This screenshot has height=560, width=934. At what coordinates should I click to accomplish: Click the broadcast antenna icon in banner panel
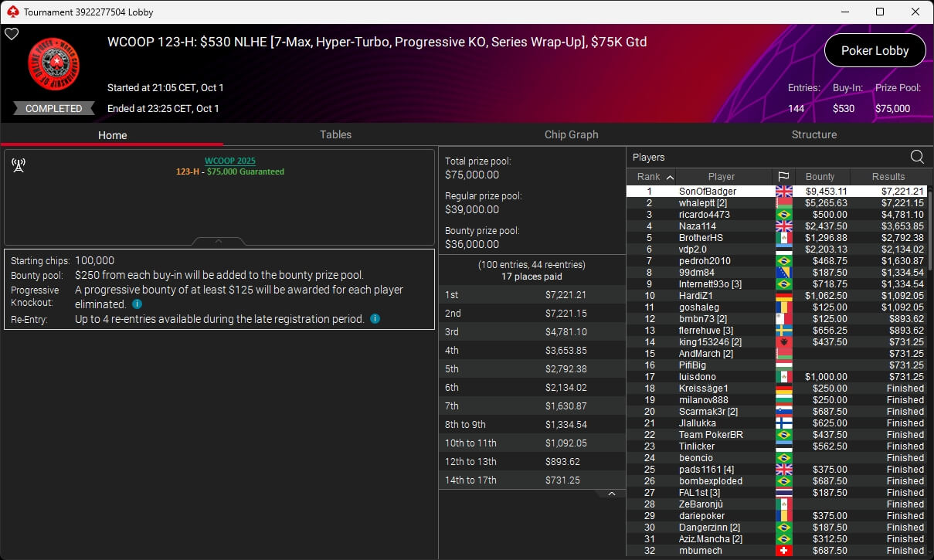tap(19, 165)
